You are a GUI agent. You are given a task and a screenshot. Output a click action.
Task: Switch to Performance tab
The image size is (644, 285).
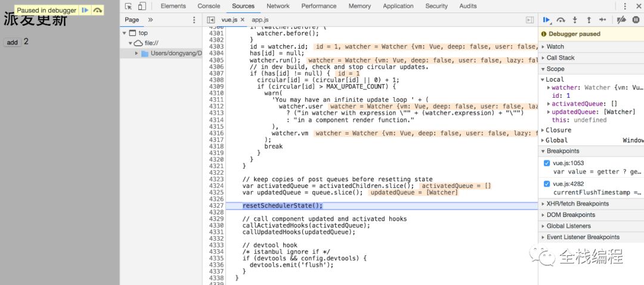318,6
